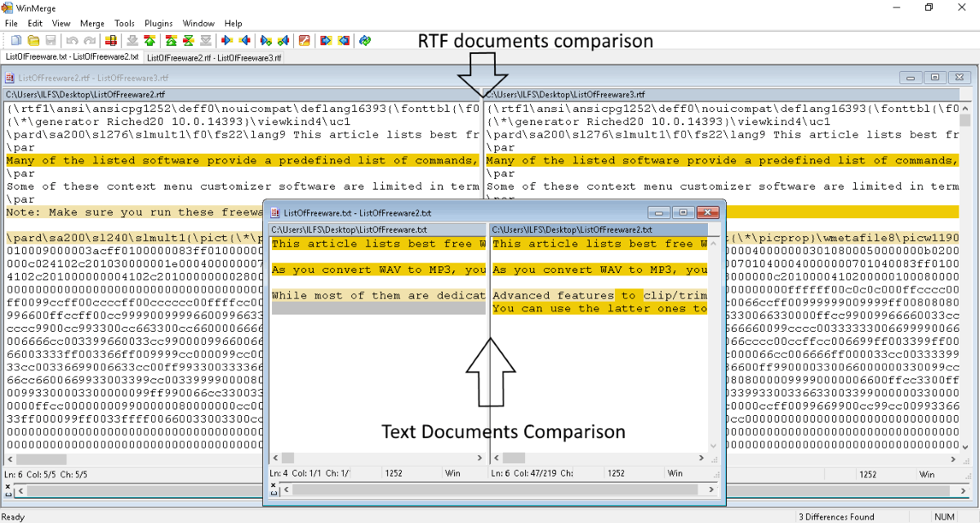This screenshot has height=523, width=980.
Task: Click 'Ln: 6 Col: 5/5 Ch: 5/5' status in RTF window
Action: pyautogui.click(x=47, y=474)
